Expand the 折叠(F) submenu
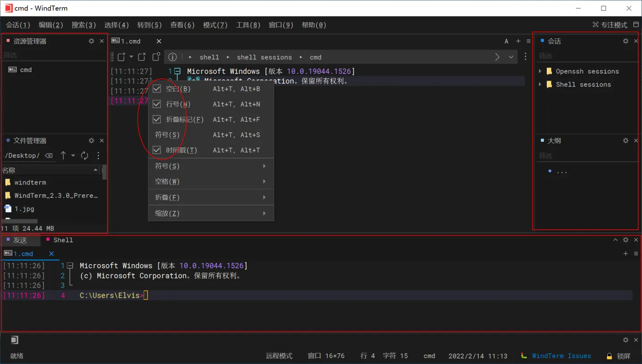The image size is (642, 364). click(211, 197)
